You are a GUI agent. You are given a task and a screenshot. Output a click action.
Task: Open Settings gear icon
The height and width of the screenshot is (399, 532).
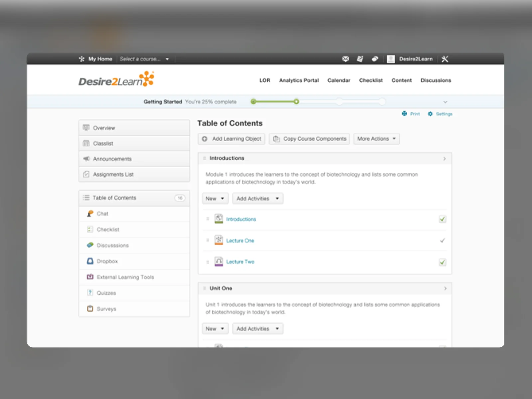point(430,114)
